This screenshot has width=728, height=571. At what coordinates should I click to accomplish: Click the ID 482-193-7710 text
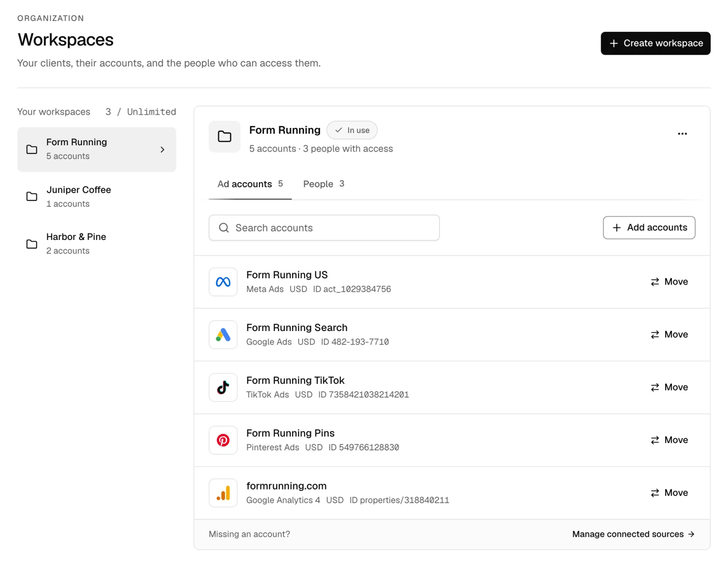click(x=355, y=342)
